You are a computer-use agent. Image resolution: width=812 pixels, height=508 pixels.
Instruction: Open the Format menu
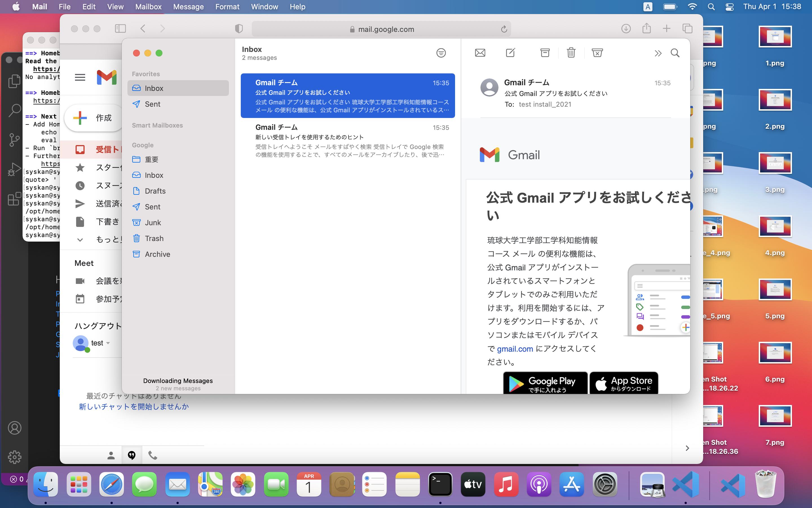[227, 7]
